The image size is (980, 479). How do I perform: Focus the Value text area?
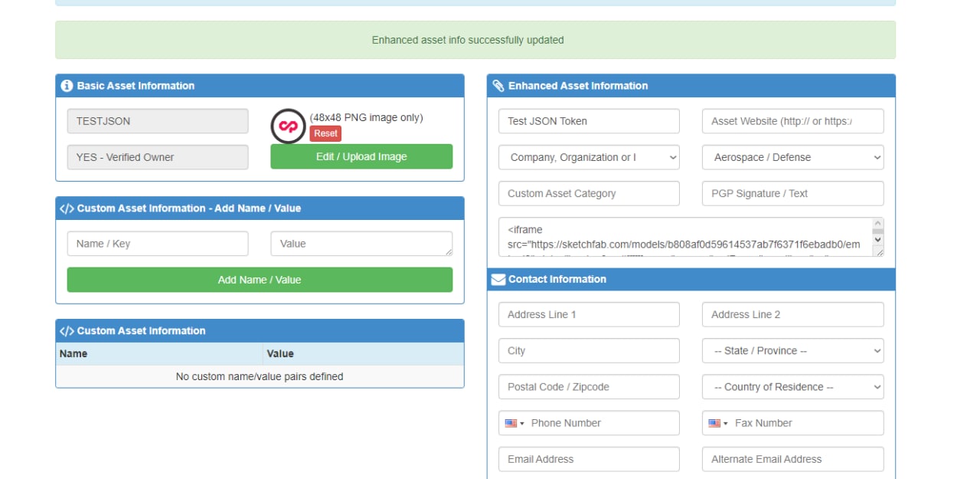(361, 244)
